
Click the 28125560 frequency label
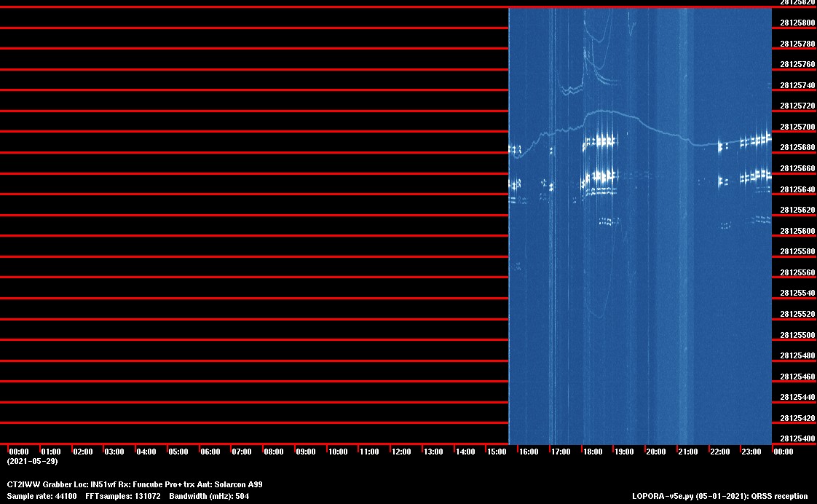point(797,272)
